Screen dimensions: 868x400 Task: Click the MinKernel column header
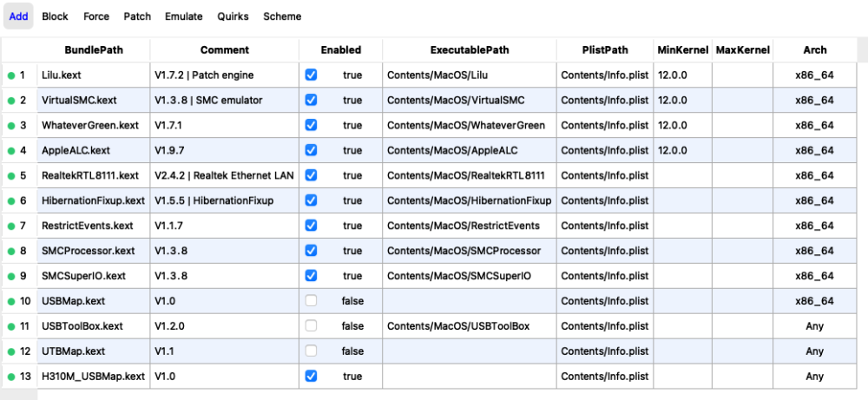tap(682, 49)
